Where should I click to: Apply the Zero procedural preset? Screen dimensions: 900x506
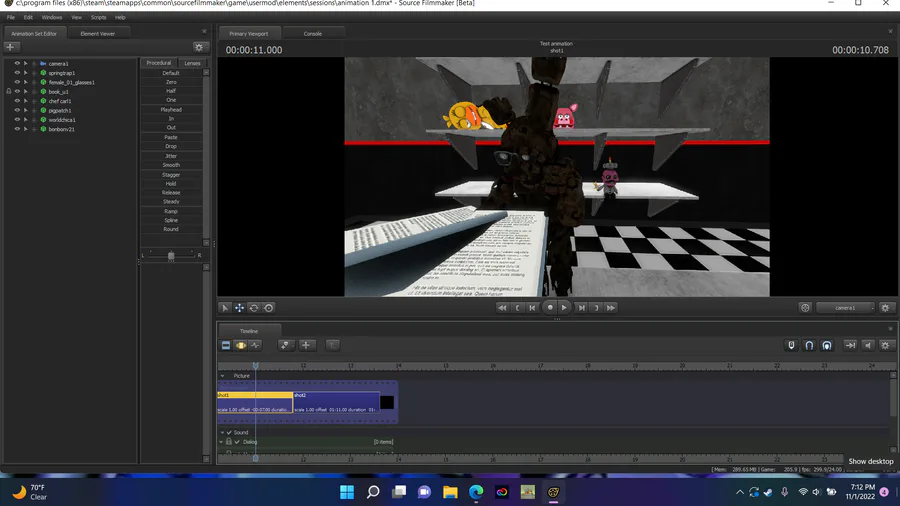click(x=171, y=82)
